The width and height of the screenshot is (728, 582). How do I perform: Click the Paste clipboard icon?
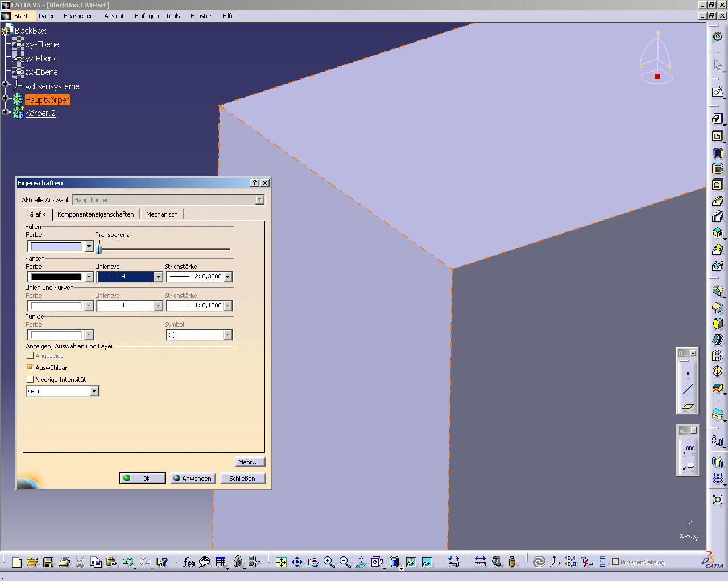pos(111,562)
